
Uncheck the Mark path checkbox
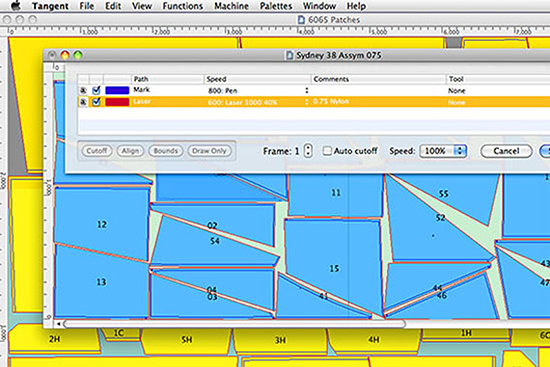96,90
